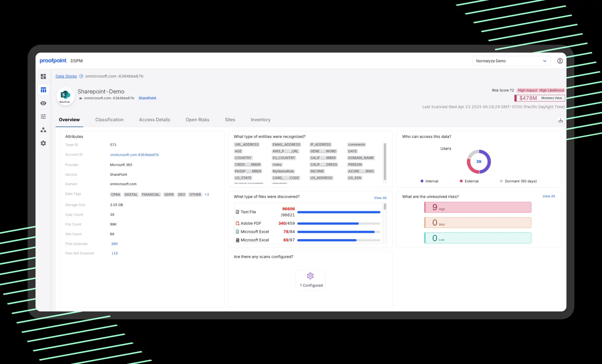
Task: Click the arrow icon beside Data Stores
Action: [81, 76]
